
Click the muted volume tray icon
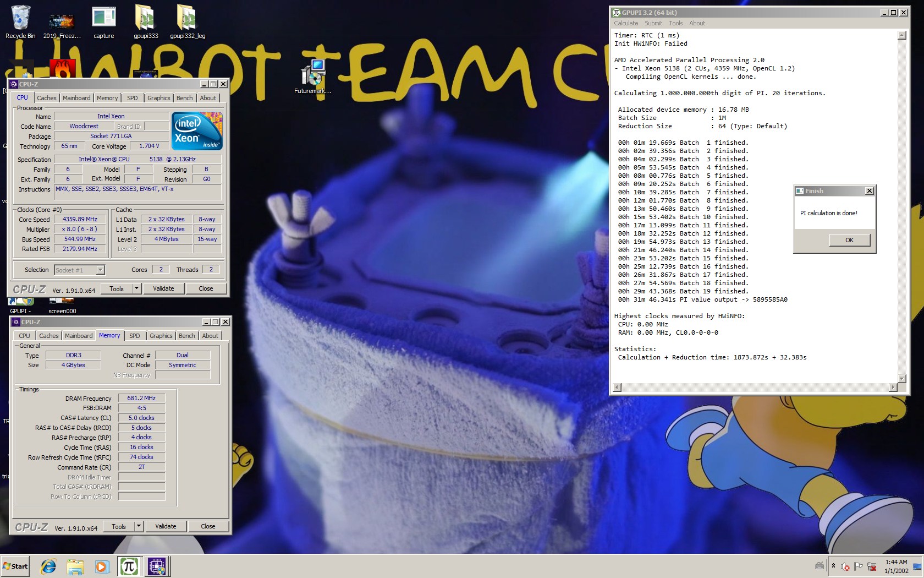pos(845,566)
